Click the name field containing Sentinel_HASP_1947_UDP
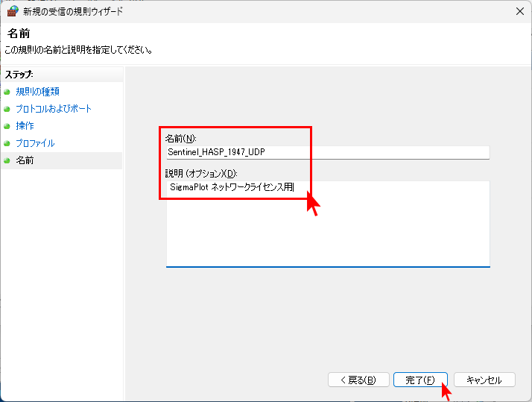 [327, 152]
